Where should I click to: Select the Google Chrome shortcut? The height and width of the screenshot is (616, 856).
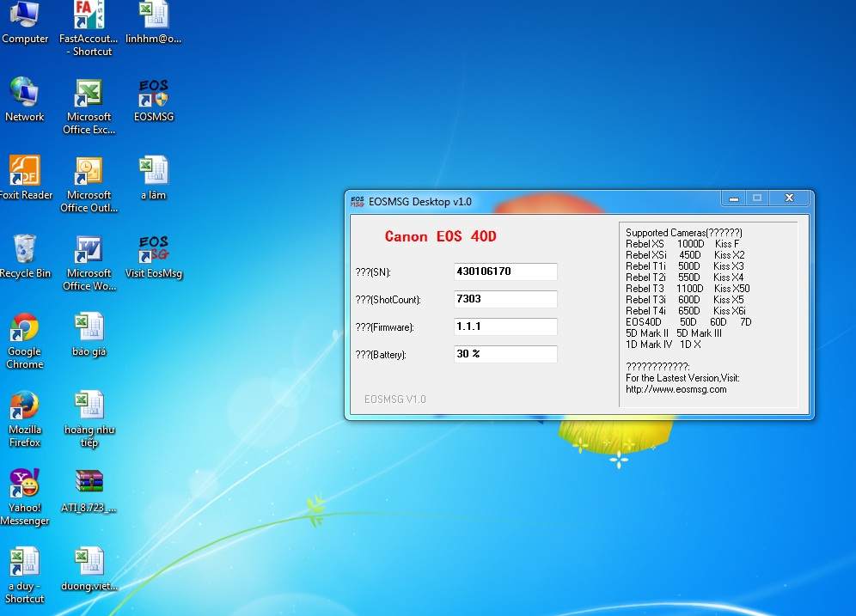25,341
